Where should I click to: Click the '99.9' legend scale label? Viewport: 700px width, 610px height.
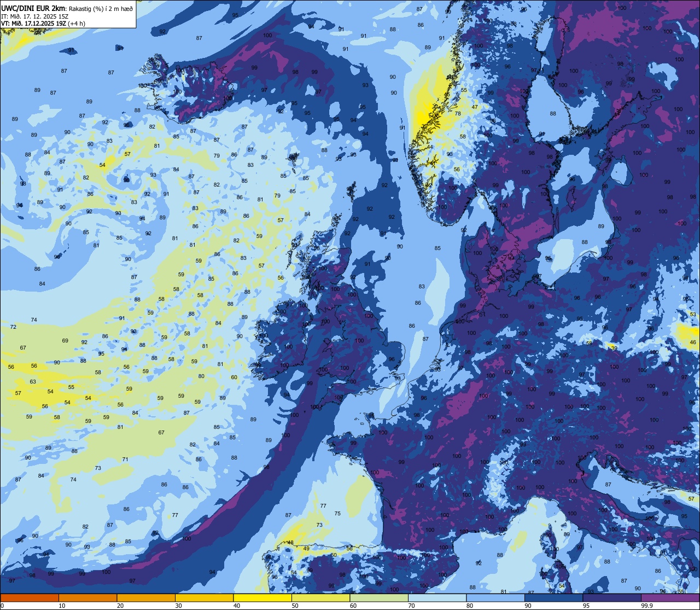(647, 606)
